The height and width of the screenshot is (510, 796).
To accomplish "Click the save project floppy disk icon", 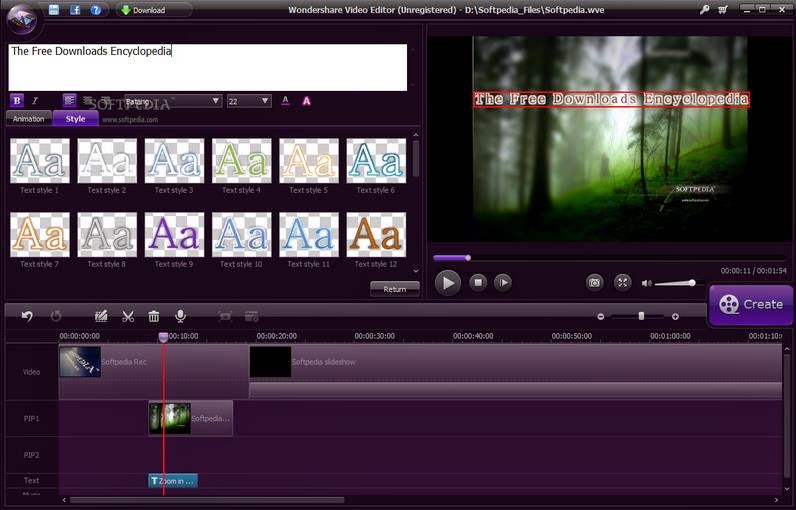I will tap(54, 10).
